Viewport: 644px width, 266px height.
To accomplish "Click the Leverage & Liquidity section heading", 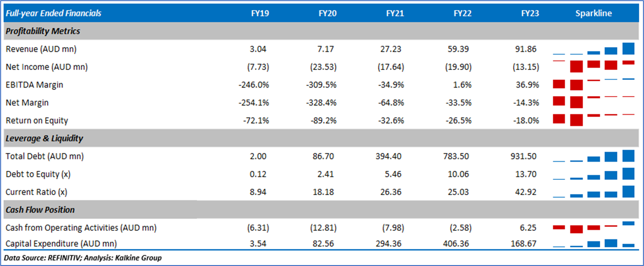I will (x=44, y=138).
